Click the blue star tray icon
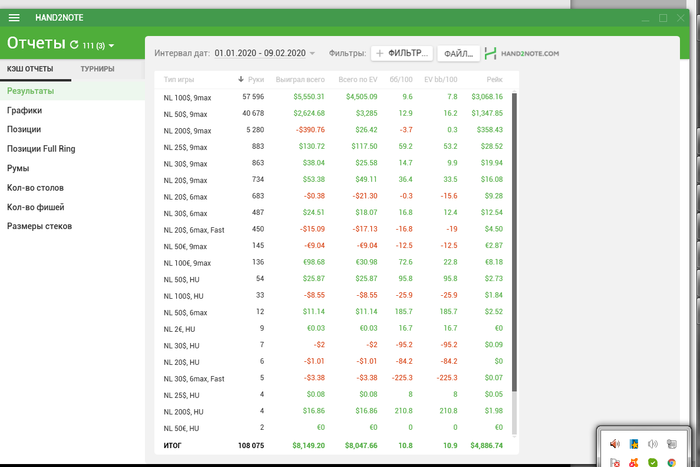This screenshot has height=467, width=700. coord(634,444)
